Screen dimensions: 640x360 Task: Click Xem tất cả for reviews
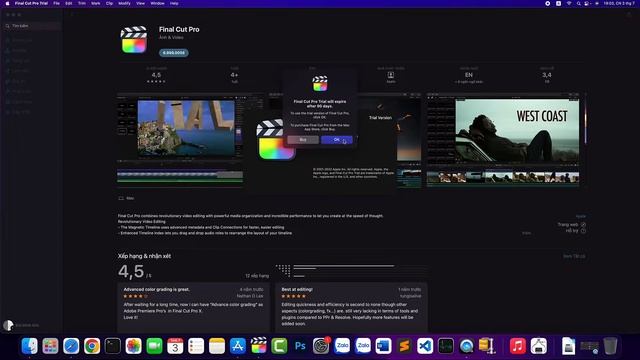coord(574,256)
